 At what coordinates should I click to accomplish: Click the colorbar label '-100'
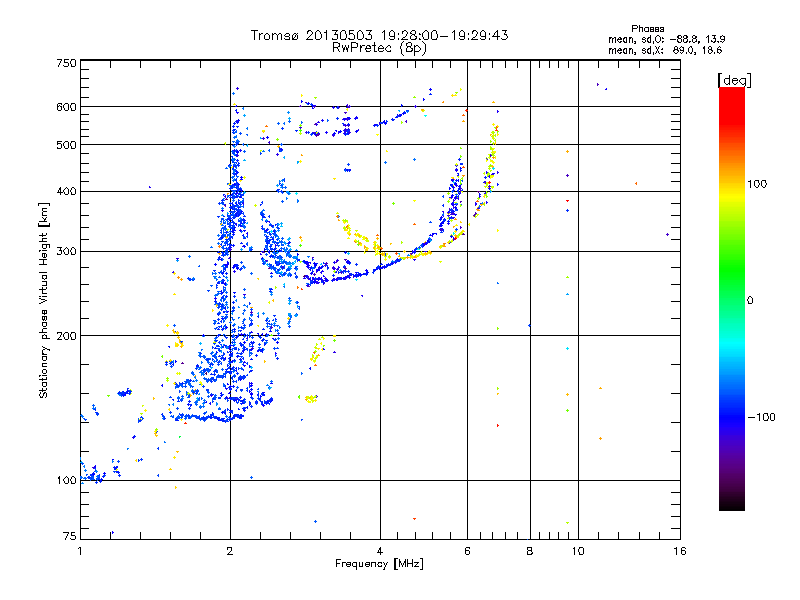pos(761,417)
